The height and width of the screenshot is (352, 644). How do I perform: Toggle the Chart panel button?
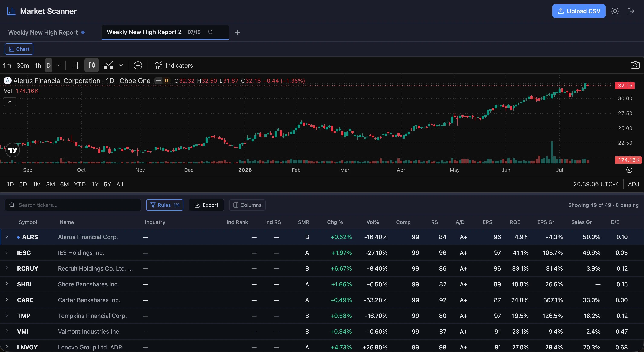[x=19, y=49]
